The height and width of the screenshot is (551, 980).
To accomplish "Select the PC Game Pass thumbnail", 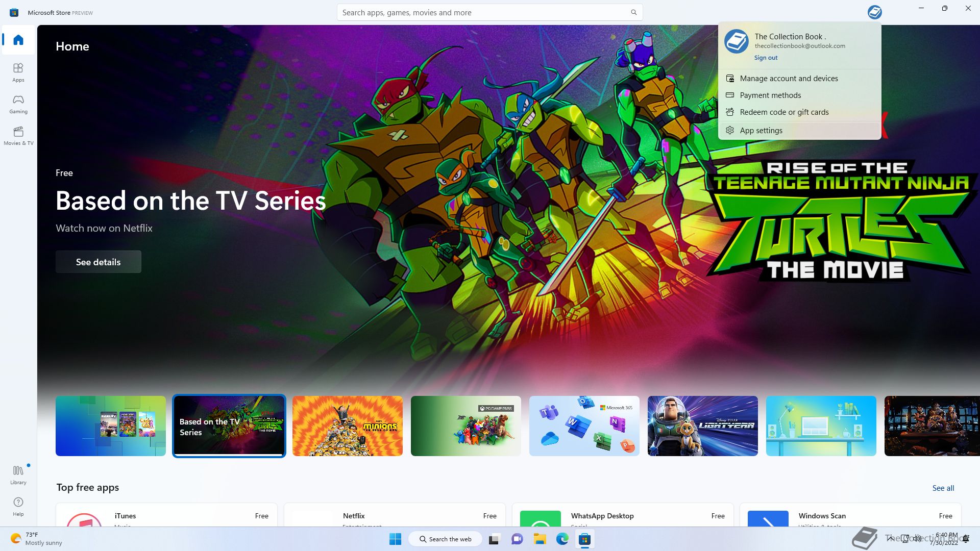I will click(466, 426).
